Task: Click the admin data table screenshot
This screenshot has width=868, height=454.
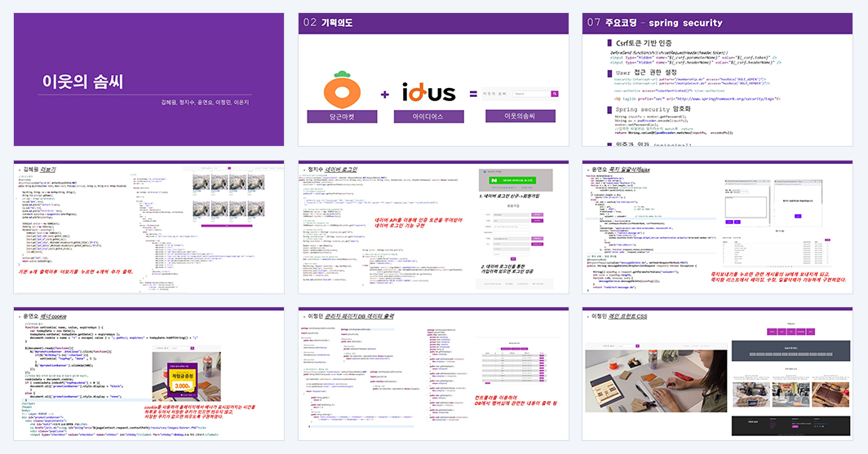Action: (x=514, y=364)
